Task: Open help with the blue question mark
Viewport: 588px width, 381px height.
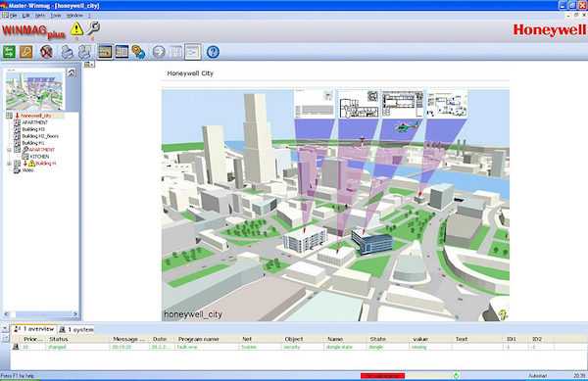Action: (x=213, y=52)
